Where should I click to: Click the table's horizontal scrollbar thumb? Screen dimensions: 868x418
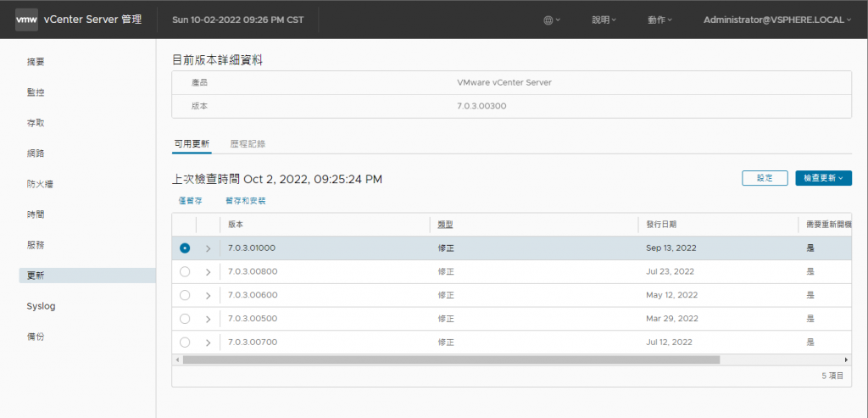click(451, 359)
